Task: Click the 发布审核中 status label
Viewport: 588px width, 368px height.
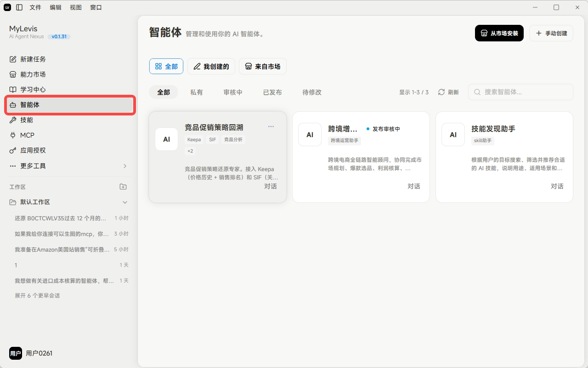Action: pos(386,129)
